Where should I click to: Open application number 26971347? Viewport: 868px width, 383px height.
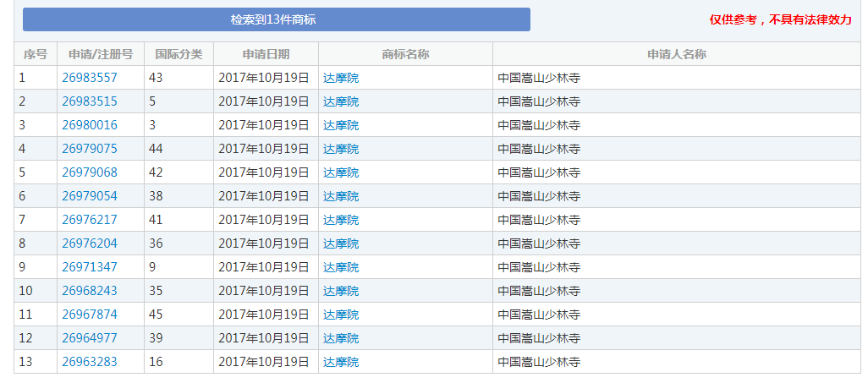coord(90,267)
